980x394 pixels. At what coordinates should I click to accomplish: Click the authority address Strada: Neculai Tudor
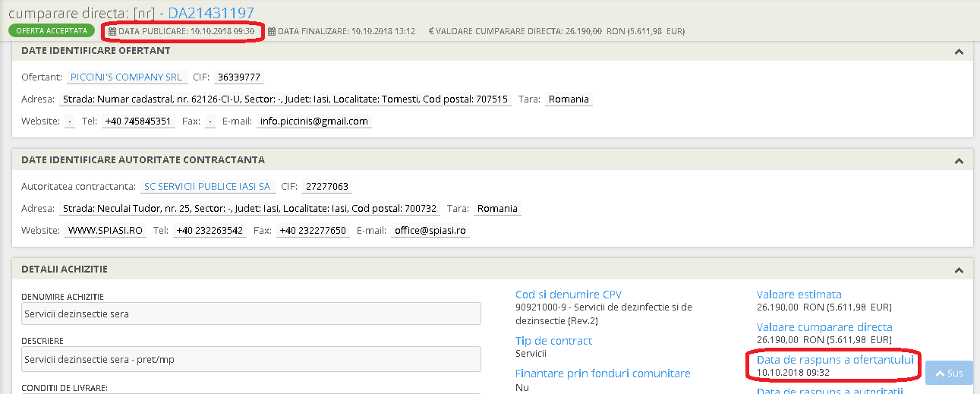(x=251, y=209)
